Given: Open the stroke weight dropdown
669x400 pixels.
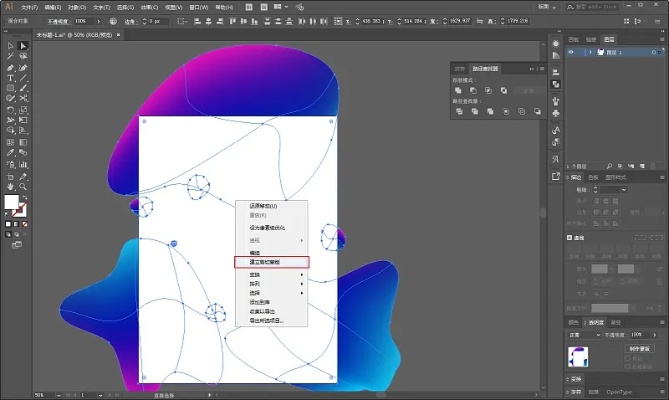Looking at the screenshot, I should [x=624, y=189].
